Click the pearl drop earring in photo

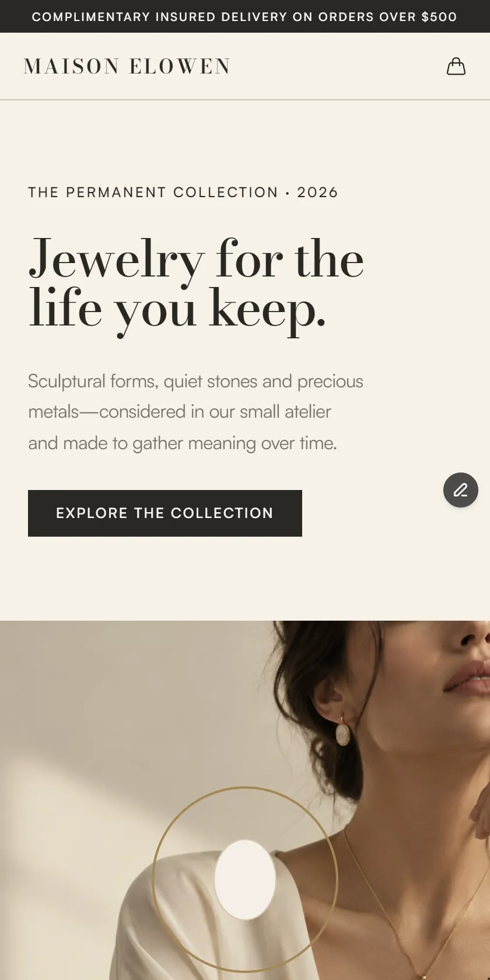(x=342, y=732)
